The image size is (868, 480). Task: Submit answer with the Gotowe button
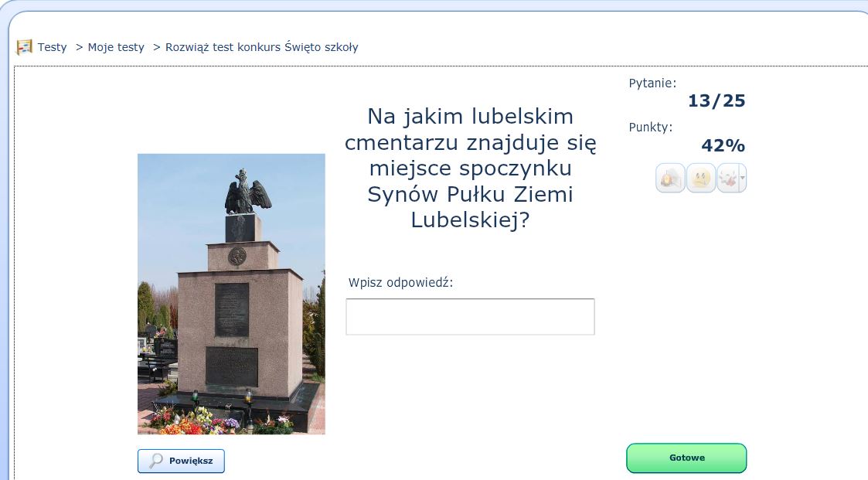(686, 458)
